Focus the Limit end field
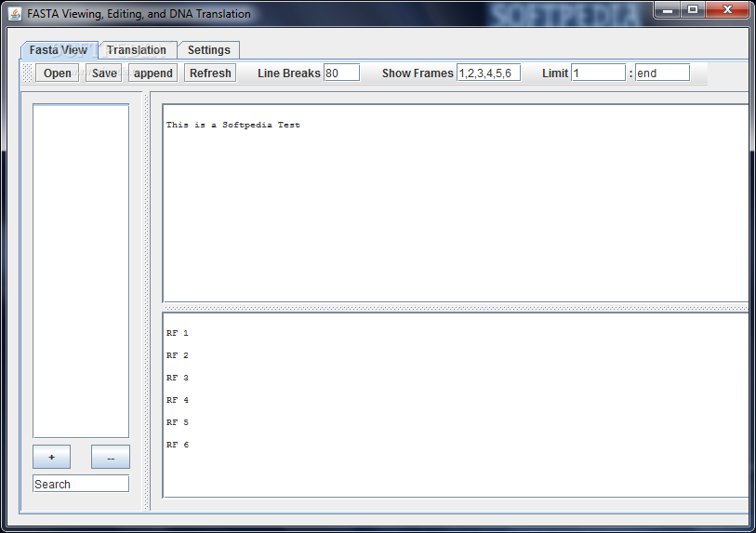The image size is (756, 533). (x=662, y=73)
